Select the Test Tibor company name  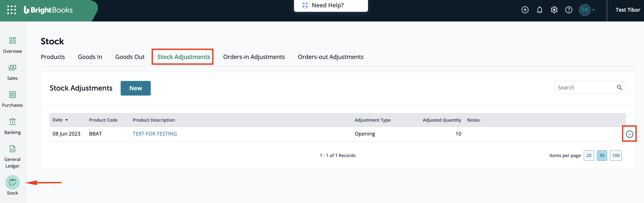coord(628,10)
